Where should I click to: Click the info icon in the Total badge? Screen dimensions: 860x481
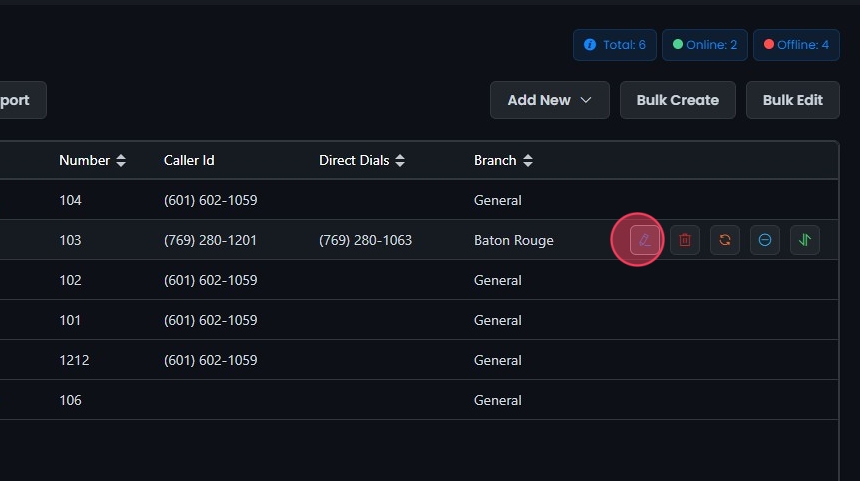pos(590,45)
